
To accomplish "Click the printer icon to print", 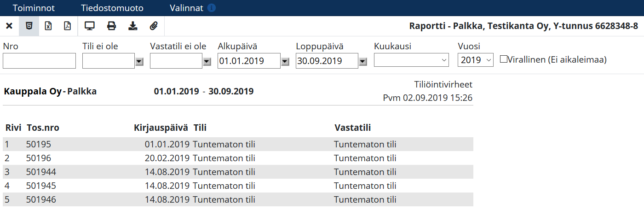I will coord(111,26).
